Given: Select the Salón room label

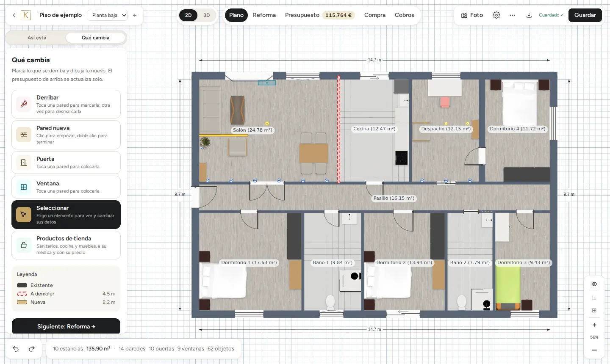Looking at the screenshot, I should point(252,130).
